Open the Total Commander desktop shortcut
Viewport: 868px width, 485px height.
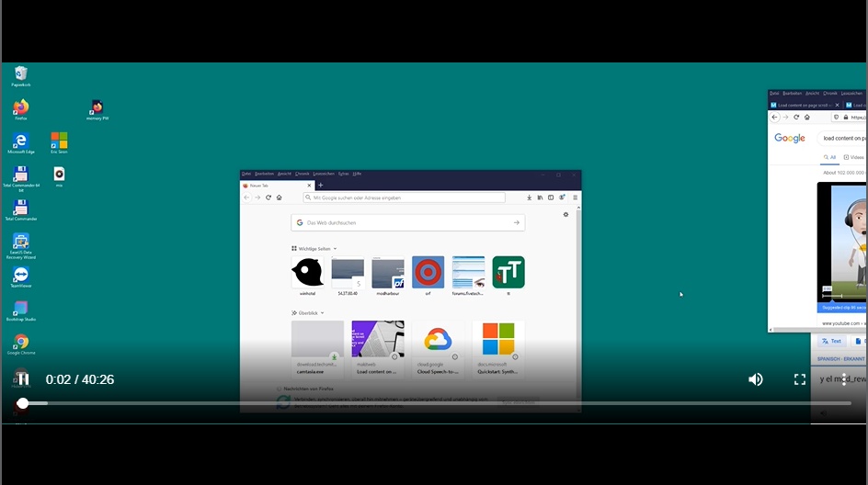(x=21, y=210)
